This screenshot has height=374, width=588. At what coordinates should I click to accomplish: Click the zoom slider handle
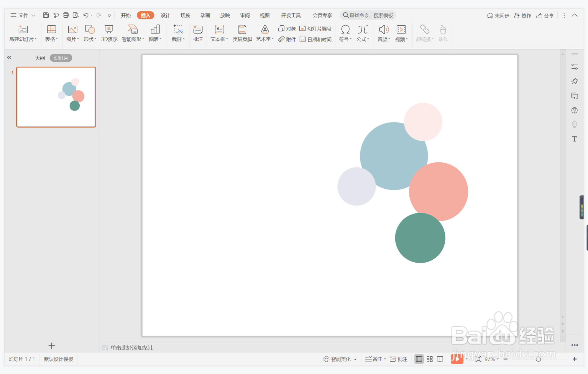(538, 359)
